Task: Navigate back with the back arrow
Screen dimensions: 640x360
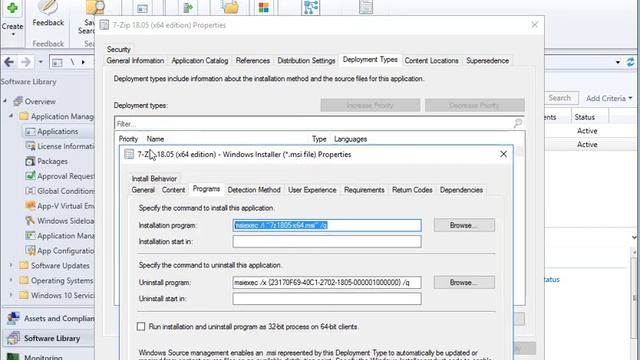Action: click(9, 62)
